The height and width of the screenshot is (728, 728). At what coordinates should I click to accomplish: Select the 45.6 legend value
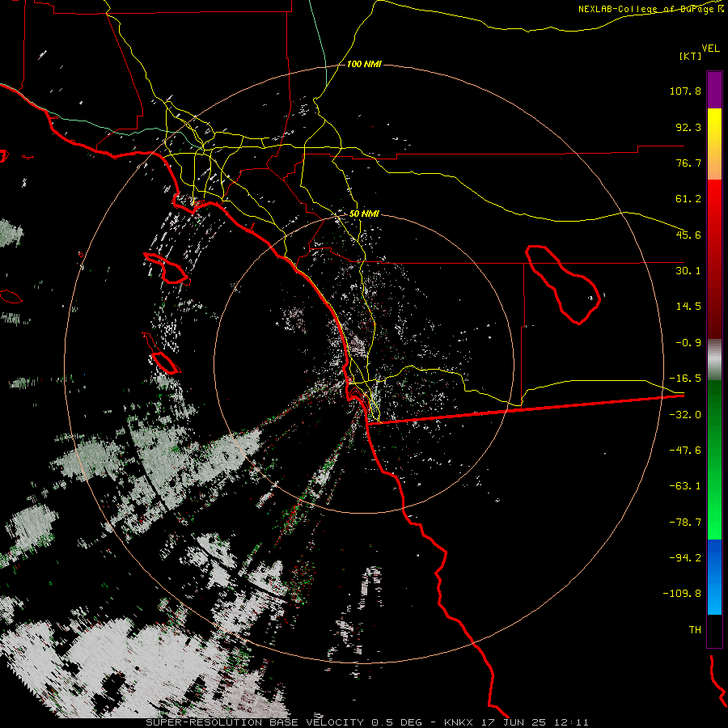pyautogui.click(x=688, y=235)
